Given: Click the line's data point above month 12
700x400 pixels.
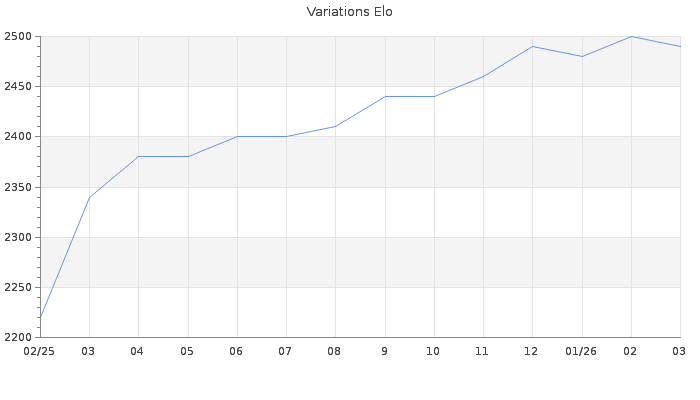Looking at the screenshot, I should pyautogui.click(x=532, y=47).
